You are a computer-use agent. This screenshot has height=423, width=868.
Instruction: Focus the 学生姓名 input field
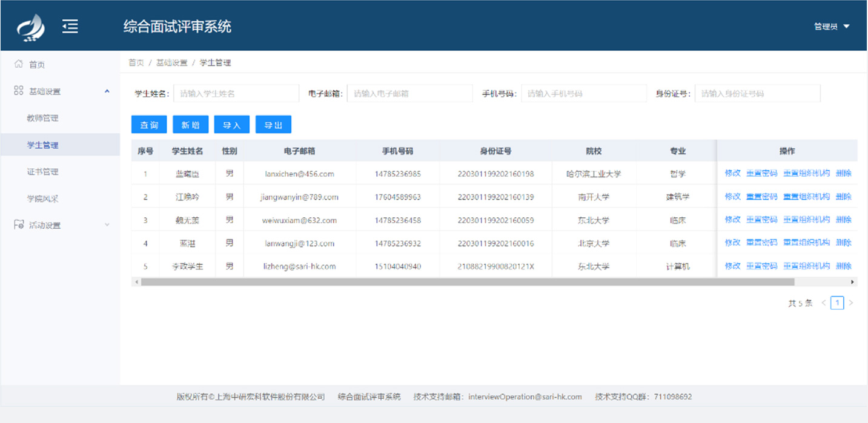pos(236,94)
